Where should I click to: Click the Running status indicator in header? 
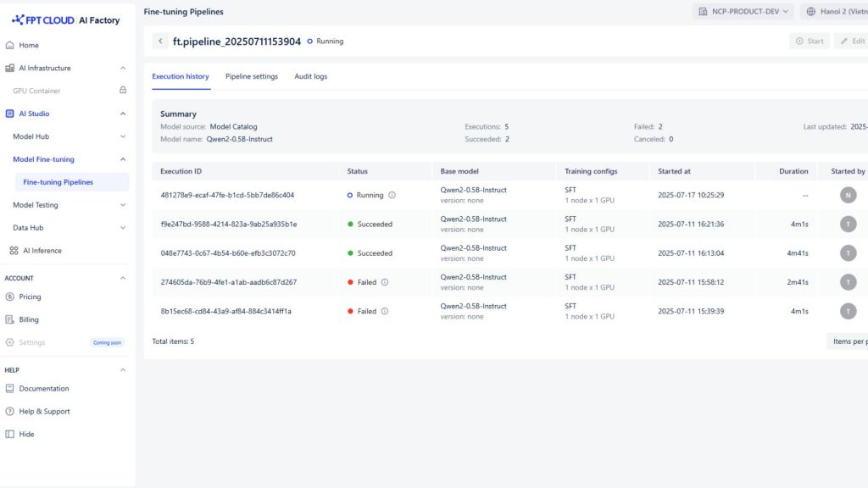click(325, 41)
